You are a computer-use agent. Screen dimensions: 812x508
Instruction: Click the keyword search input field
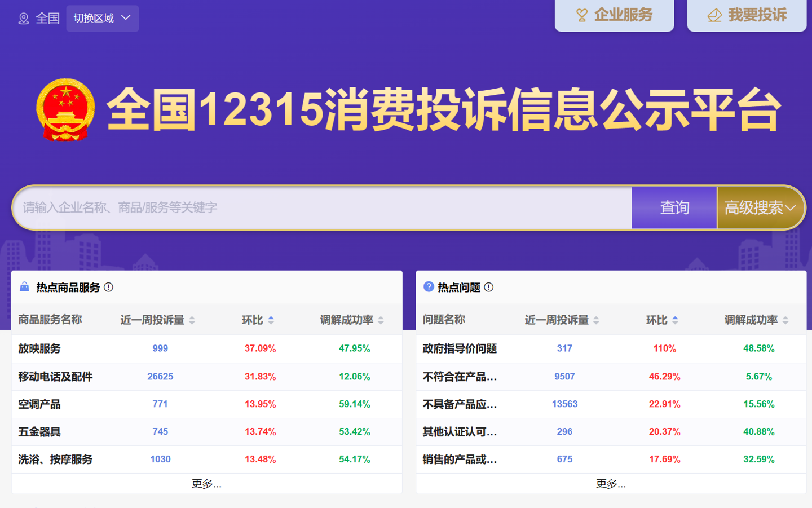click(x=321, y=207)
